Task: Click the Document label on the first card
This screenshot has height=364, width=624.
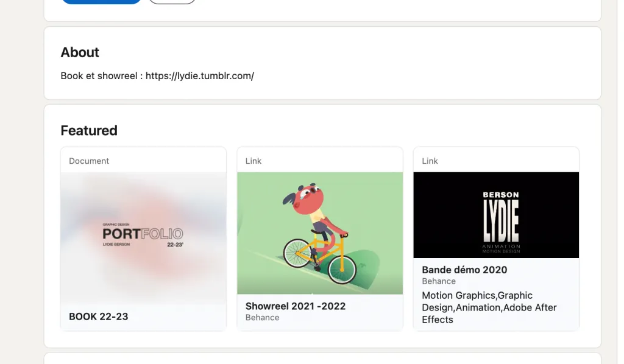Action: tap(89, 161)
